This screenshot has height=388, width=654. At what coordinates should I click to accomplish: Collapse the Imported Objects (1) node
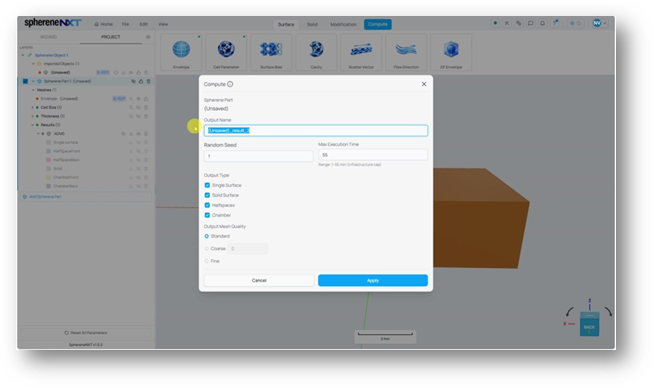point(33,64)
